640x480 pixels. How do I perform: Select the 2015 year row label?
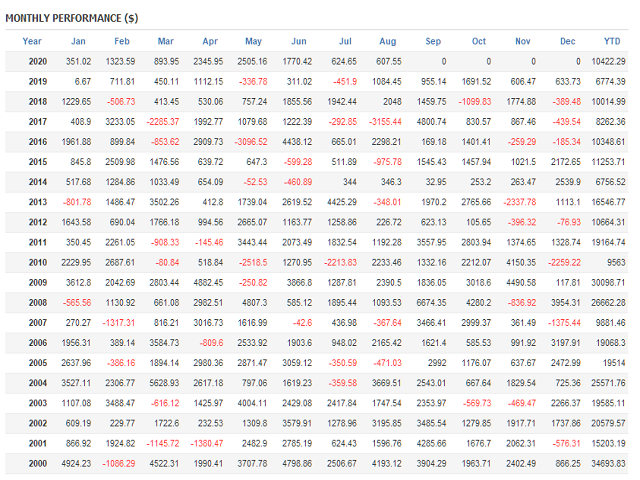pyautogui.click(x=38, y=162)
